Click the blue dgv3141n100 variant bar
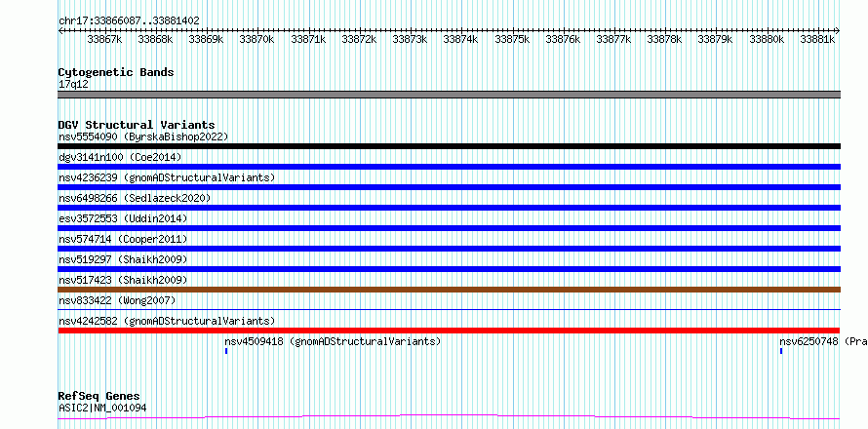Viewport: 868px width, 429px height. pos(449,167)
